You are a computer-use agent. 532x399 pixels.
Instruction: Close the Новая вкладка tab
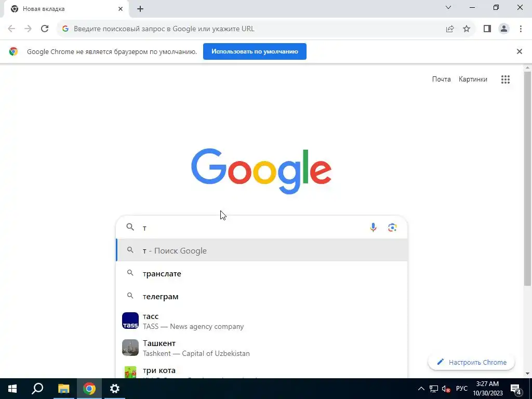pos(121,9)
